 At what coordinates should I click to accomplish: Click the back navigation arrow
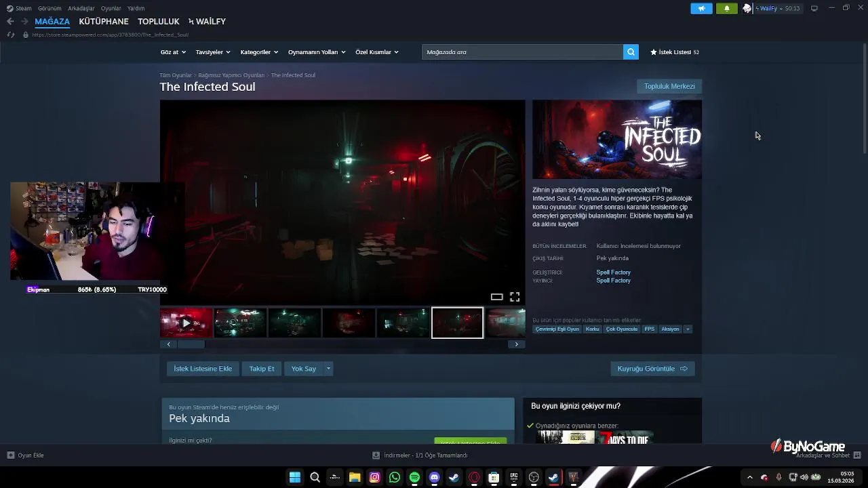pyautogui.click(x=10, y=22)
